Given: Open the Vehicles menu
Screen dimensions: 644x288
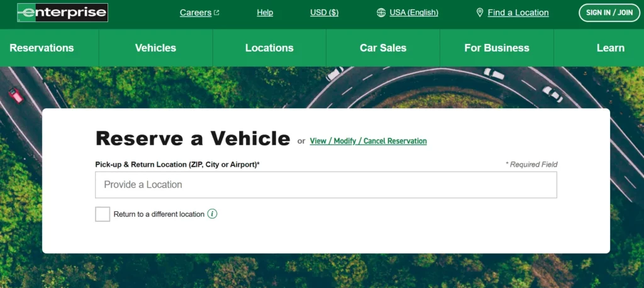Looking at the screenshot, I should [x=156, y=48].
